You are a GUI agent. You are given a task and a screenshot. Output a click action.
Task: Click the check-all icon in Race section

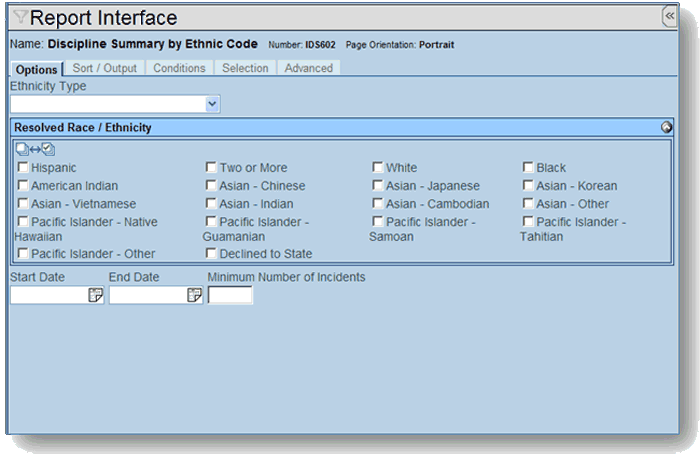pos(48,149)
